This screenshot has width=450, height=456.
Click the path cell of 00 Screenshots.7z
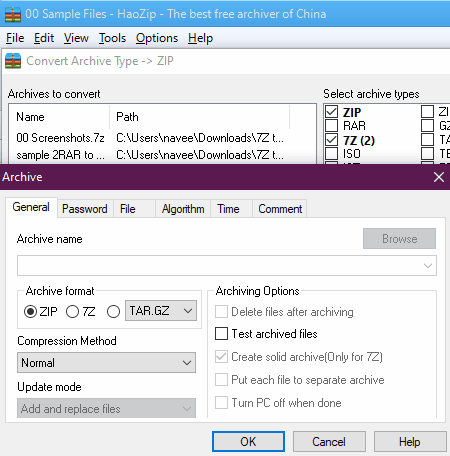click(200, 138)
